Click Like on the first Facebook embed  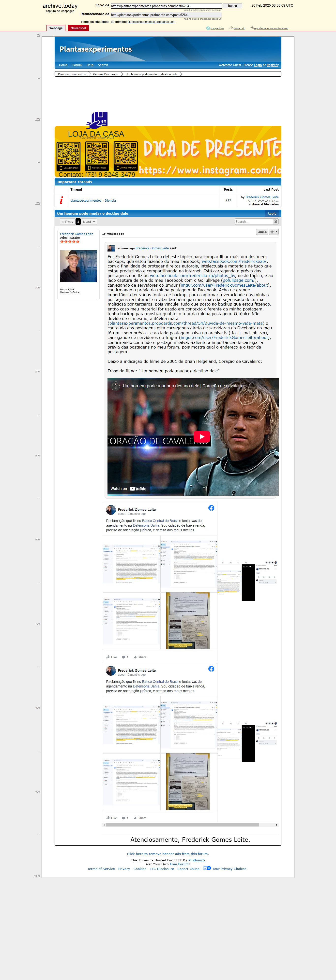tap(112, 657)
